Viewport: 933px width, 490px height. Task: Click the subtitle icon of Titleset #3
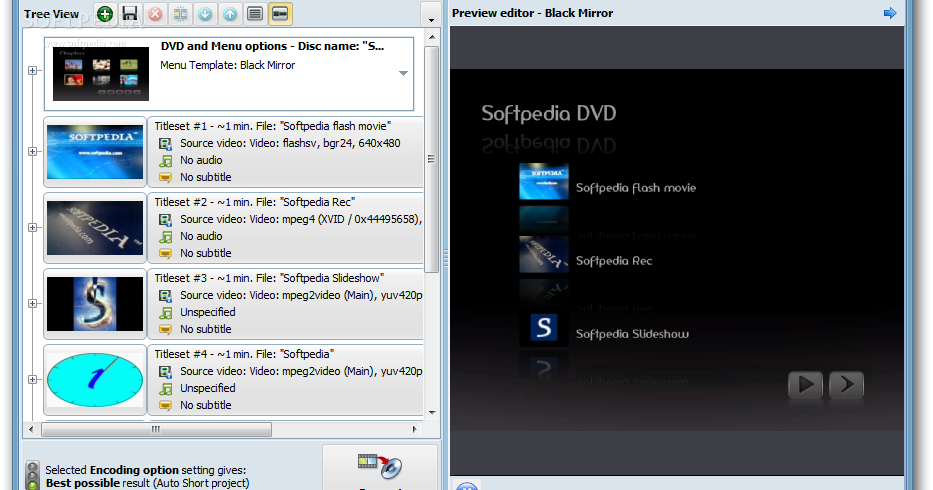[165, 329]
